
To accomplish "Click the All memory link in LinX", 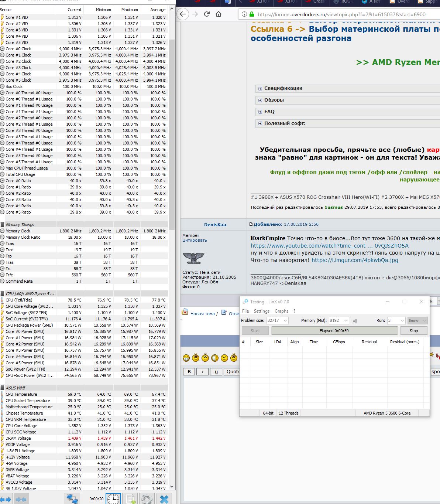I will coord(355,321).
